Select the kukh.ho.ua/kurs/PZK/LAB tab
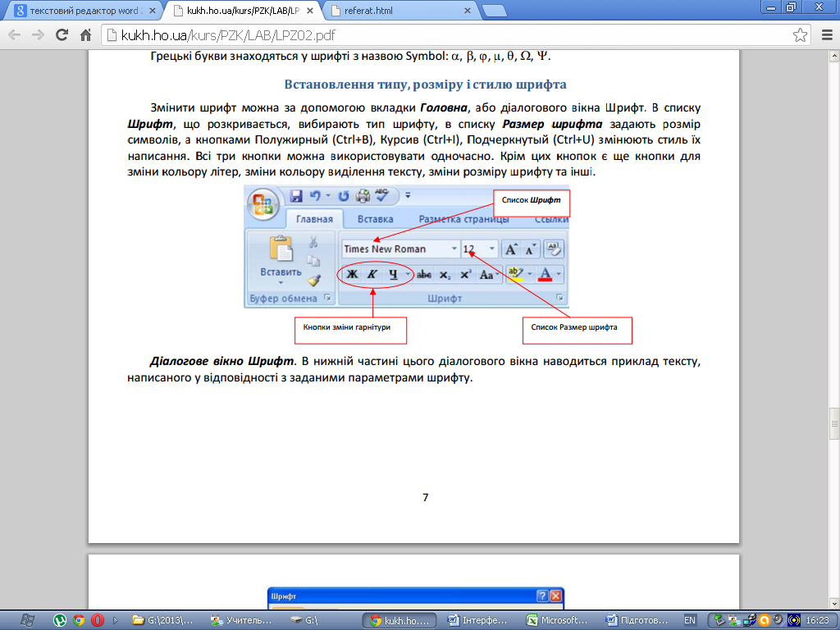Image resolution: width=840 pixels, height=630 pixels. 244,11
